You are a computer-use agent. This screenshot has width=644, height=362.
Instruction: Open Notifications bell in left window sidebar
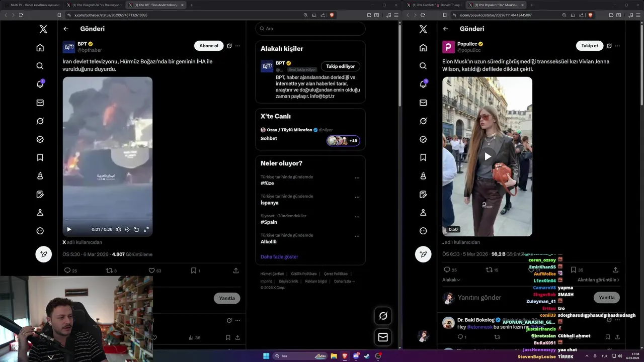[x=40, y=84]
